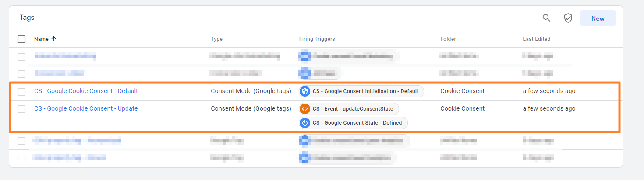The image size is (644, 180).
Task: Open CS - Google Cookie Consent - Update tag
Action: pos(86,108)
